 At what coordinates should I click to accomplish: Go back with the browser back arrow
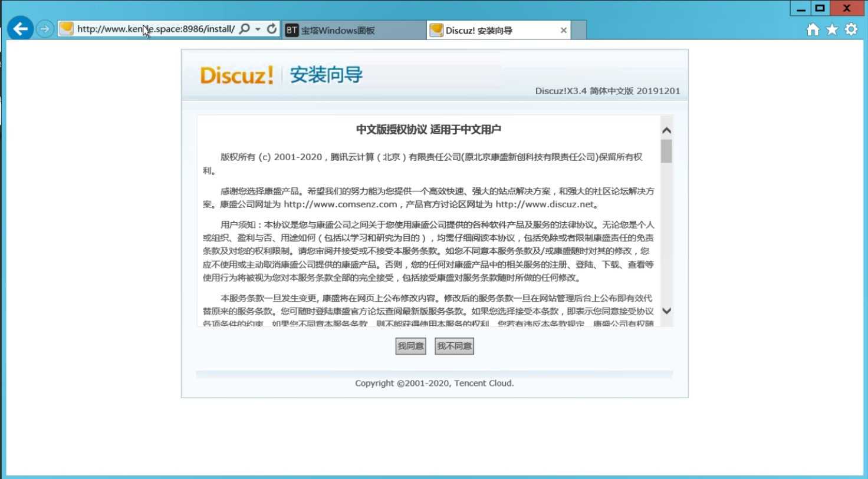click(21, 28)
